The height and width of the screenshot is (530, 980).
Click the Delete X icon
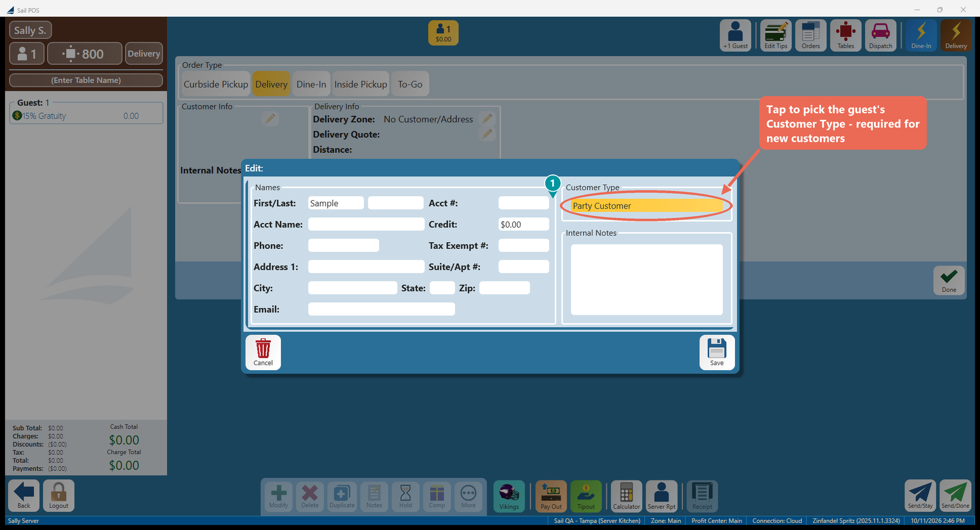pos(310,496)
